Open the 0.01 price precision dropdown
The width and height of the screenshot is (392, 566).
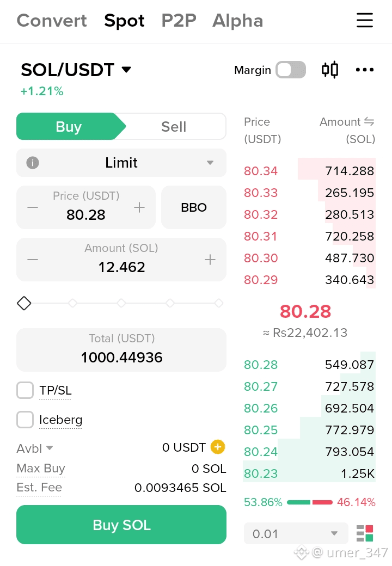(x=296, y=533)
